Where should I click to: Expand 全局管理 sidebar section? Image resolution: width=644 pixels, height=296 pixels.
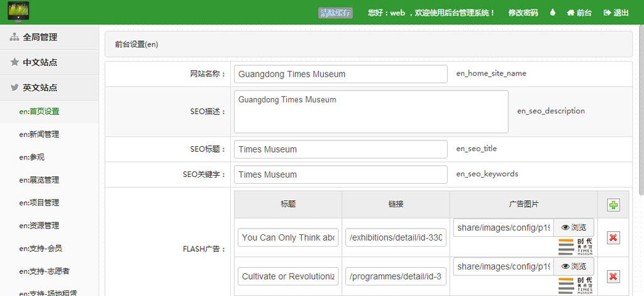(x=40, y=37)
